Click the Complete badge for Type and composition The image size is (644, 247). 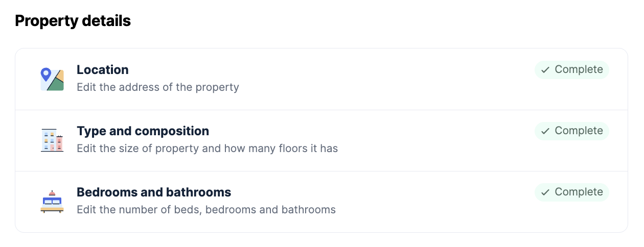tap(572, 131)
